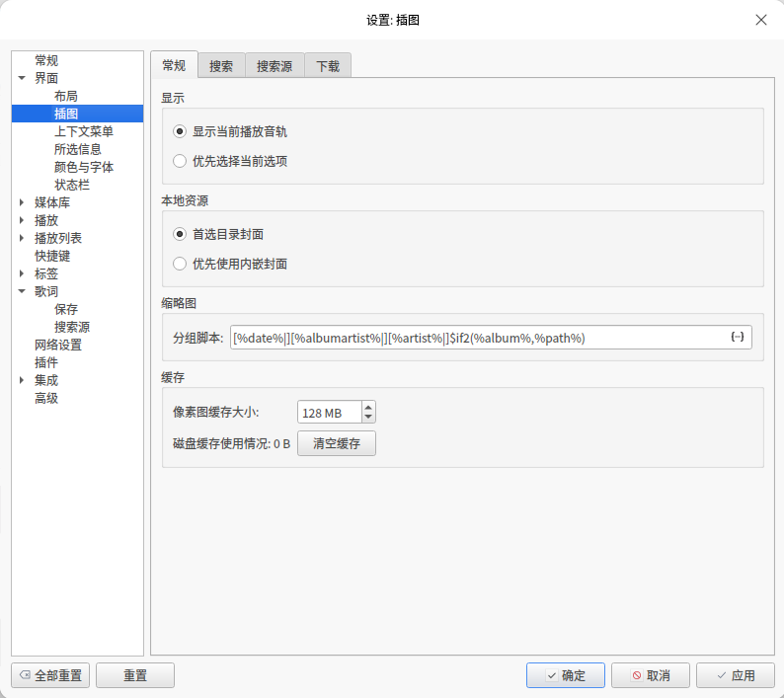
Task: Collapse the 歌词 tree node
Action: click(22, 291)
